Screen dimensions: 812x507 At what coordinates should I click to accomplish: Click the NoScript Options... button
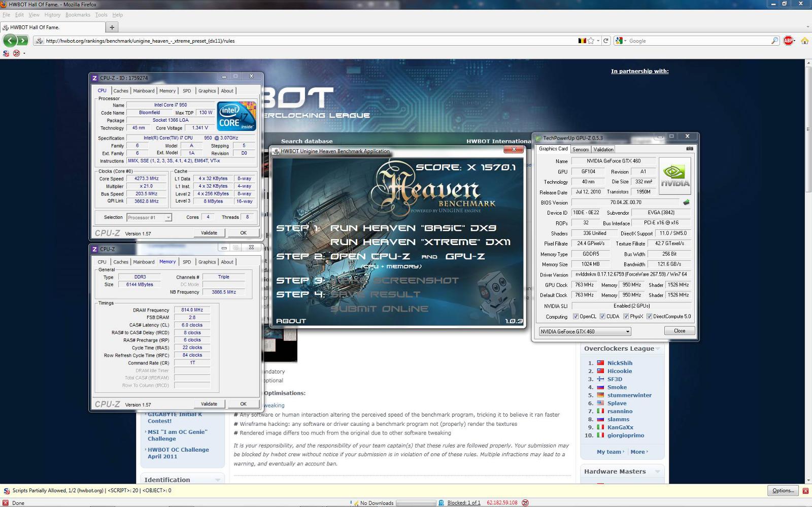(x=783, y=490)
